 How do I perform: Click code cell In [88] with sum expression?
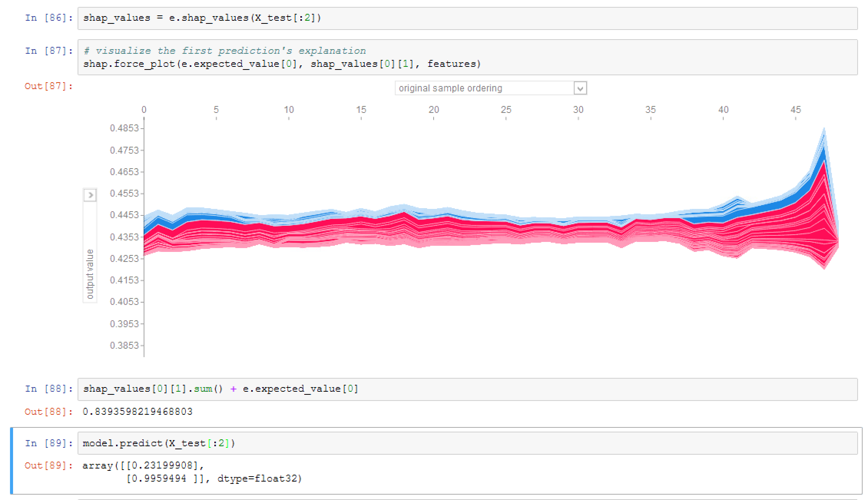(467, 389)
